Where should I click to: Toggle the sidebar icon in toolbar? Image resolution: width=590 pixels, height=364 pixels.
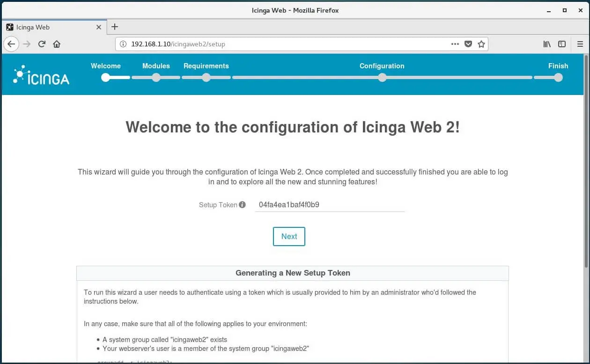562,44
